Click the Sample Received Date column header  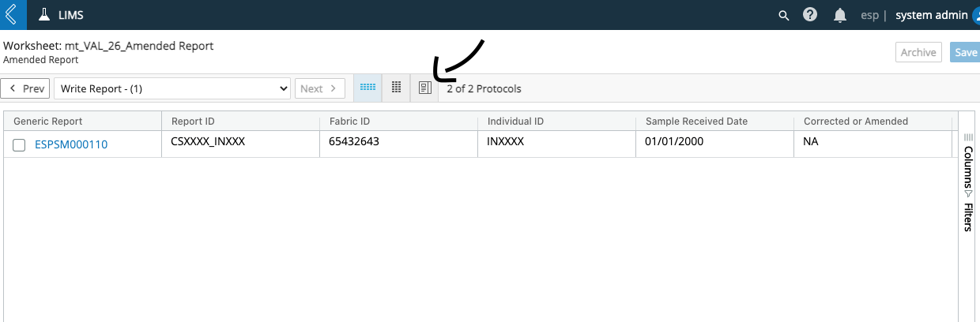click(696, 121)
